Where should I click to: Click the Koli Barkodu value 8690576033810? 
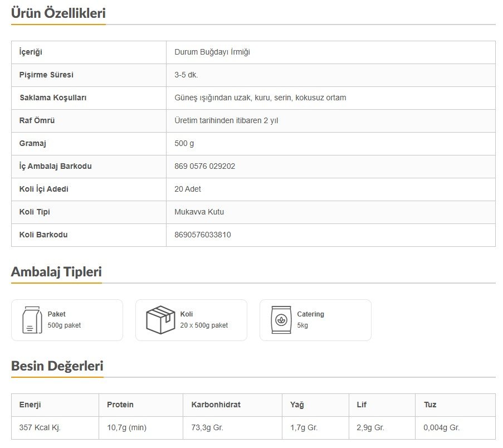click(202, 235)
